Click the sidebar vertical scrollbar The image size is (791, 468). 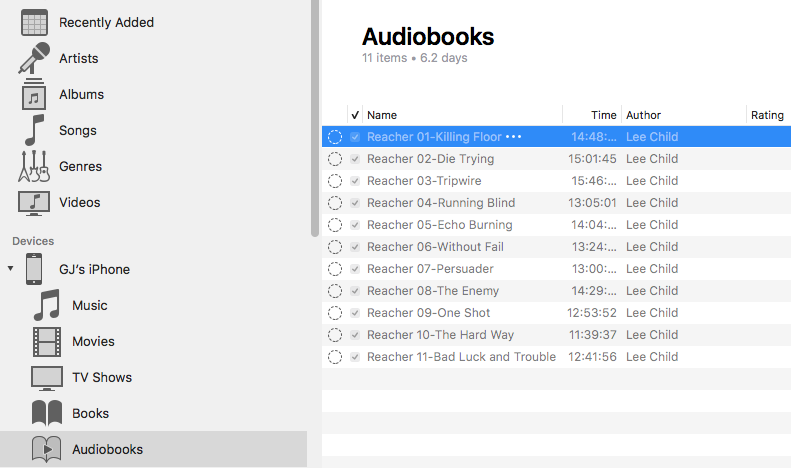click(315, 118)
